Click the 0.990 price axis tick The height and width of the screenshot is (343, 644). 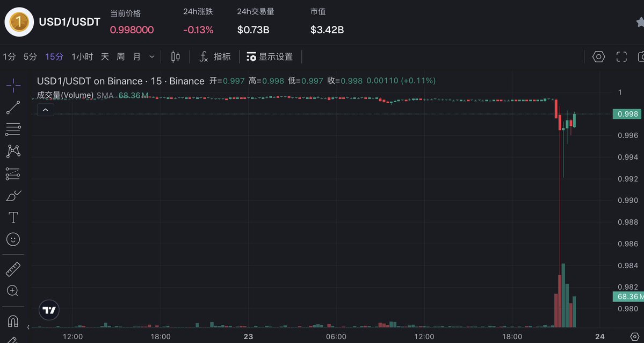628,201
